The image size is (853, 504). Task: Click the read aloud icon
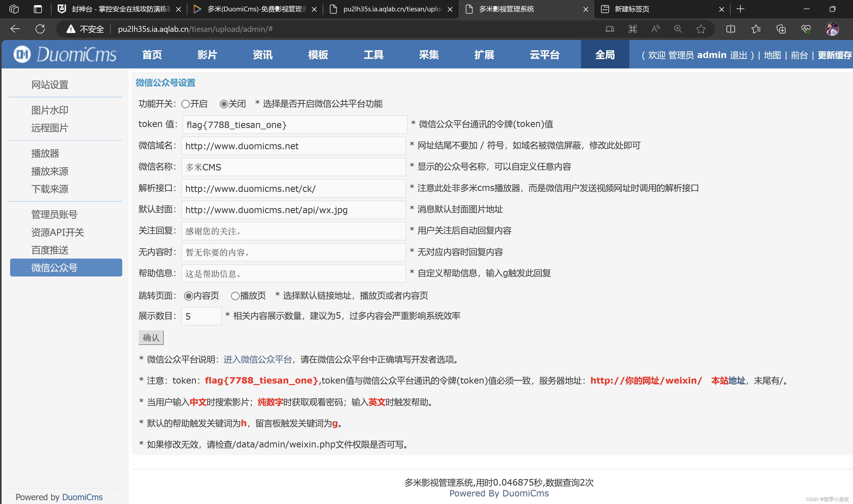pyautogui.click(x=655, y=29)
